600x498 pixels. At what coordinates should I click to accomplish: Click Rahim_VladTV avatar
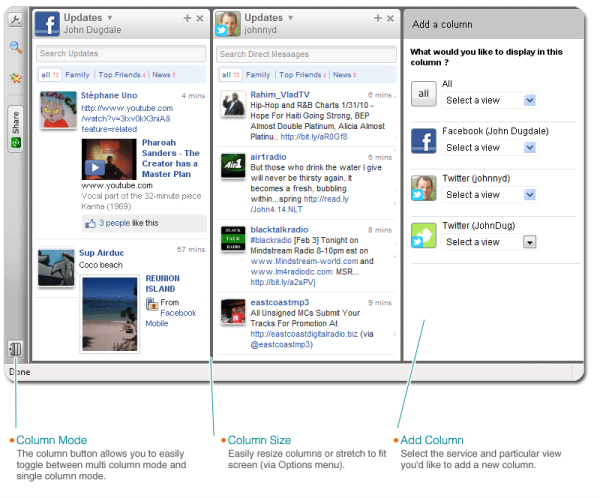233,104
